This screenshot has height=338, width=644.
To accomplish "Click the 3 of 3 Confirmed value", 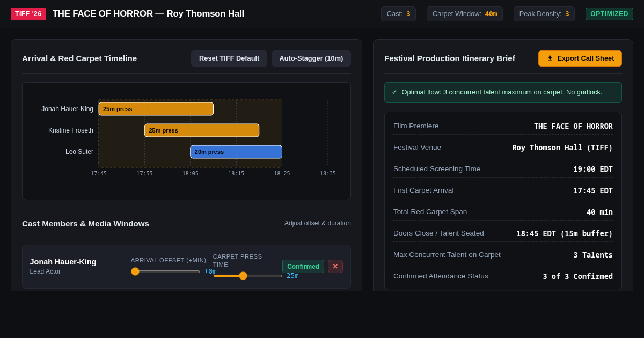I will tap(577, 276).
